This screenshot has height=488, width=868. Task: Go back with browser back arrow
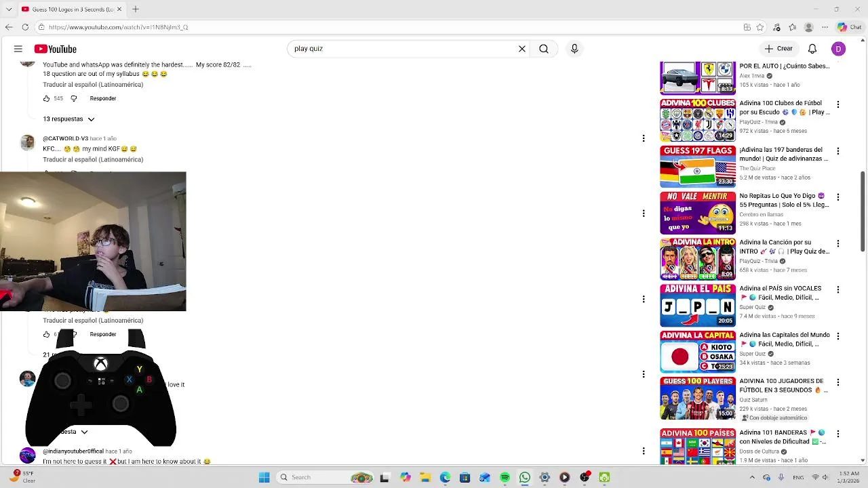[9, 27]
